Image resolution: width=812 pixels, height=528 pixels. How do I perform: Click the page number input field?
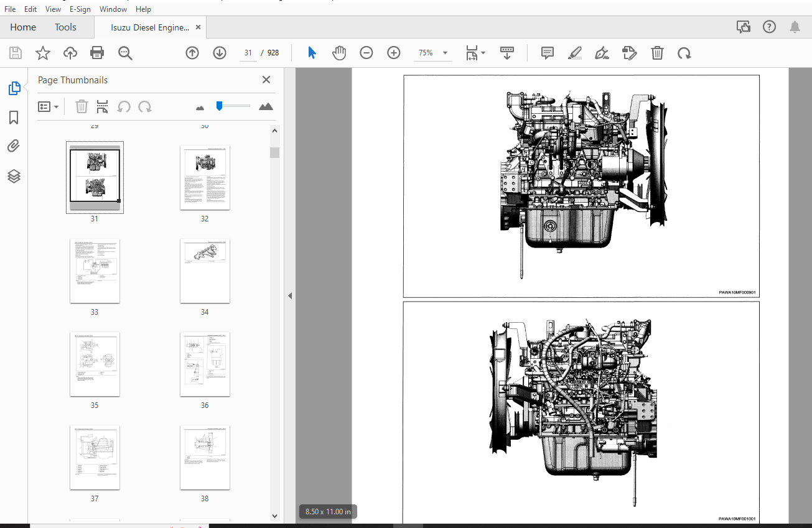tap(248, 53)
